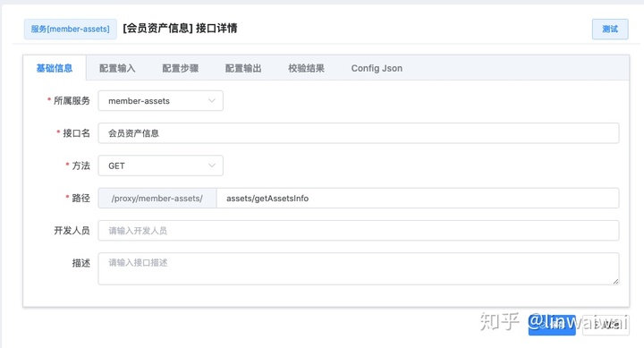Click the 开发人员 input field
Image resolution: width=644 pixels, height=348 pixels.
[358, 231]
